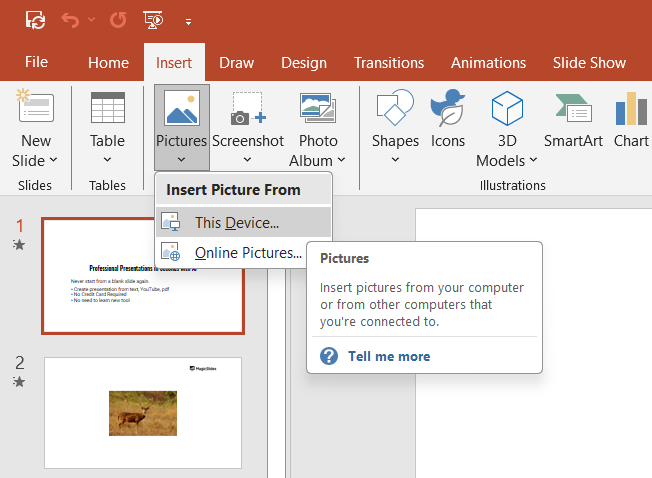
Task: Click the transition star under slide 1
Action: (19, 244)
